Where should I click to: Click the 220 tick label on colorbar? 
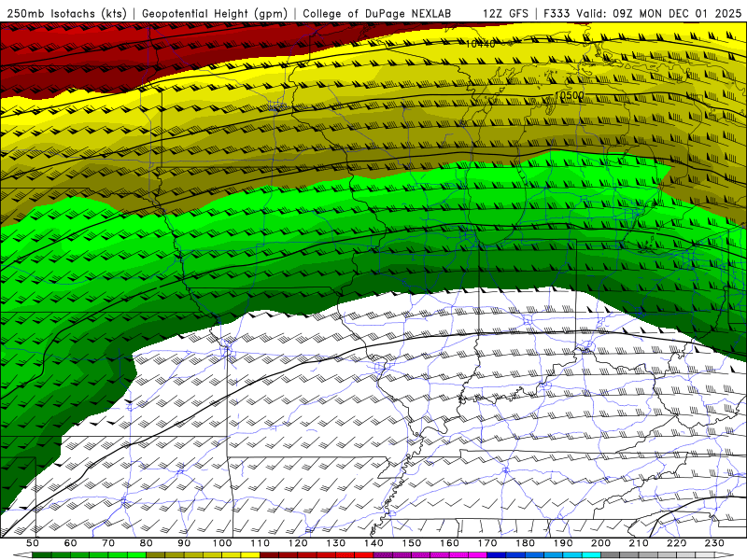pos(676,543)
